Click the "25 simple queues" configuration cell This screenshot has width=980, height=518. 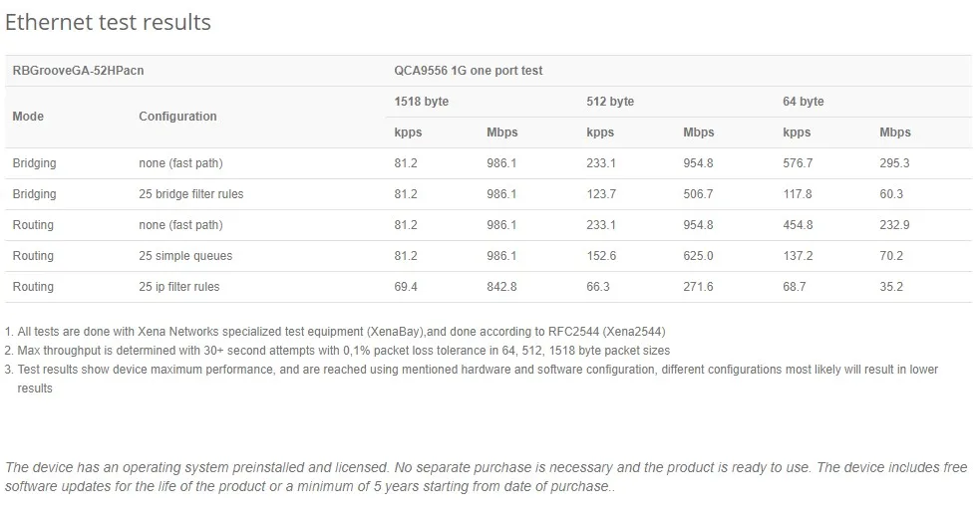(x=185, y=256)
